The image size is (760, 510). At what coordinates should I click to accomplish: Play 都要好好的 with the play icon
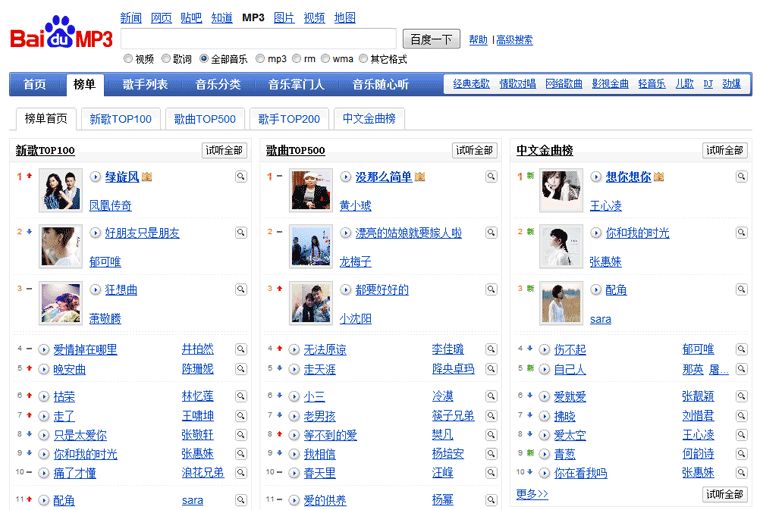click(x=346, y=290)
